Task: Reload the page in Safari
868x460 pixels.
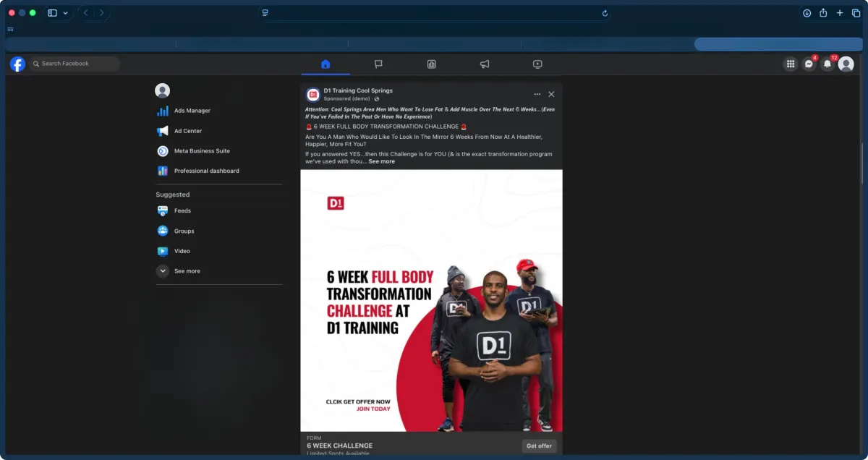Action: click(605, 13)
